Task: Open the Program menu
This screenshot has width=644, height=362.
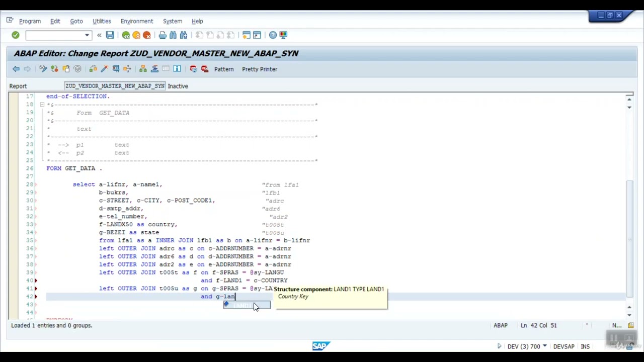Action: click(30, 21)
